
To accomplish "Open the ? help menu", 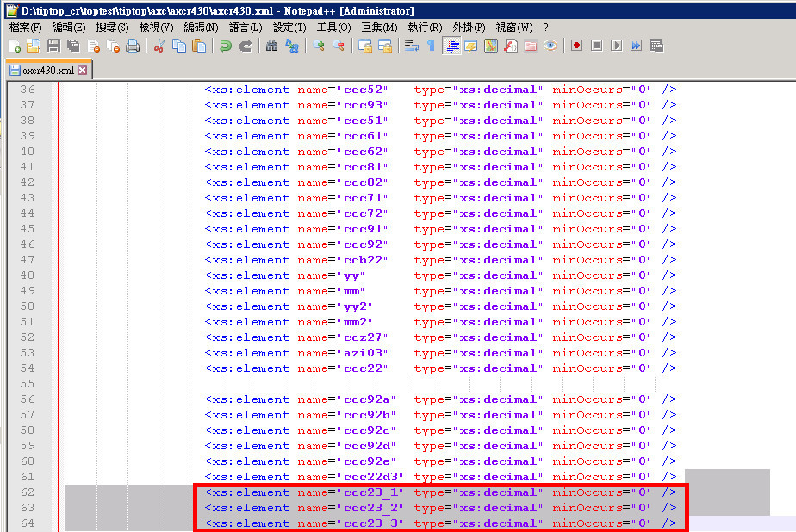I will [545, 28].
